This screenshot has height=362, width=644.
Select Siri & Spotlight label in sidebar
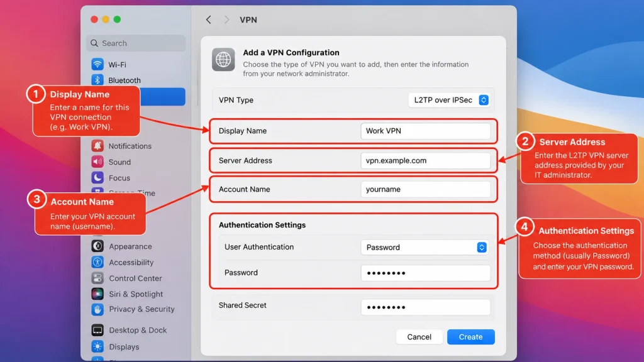point(136,294)
